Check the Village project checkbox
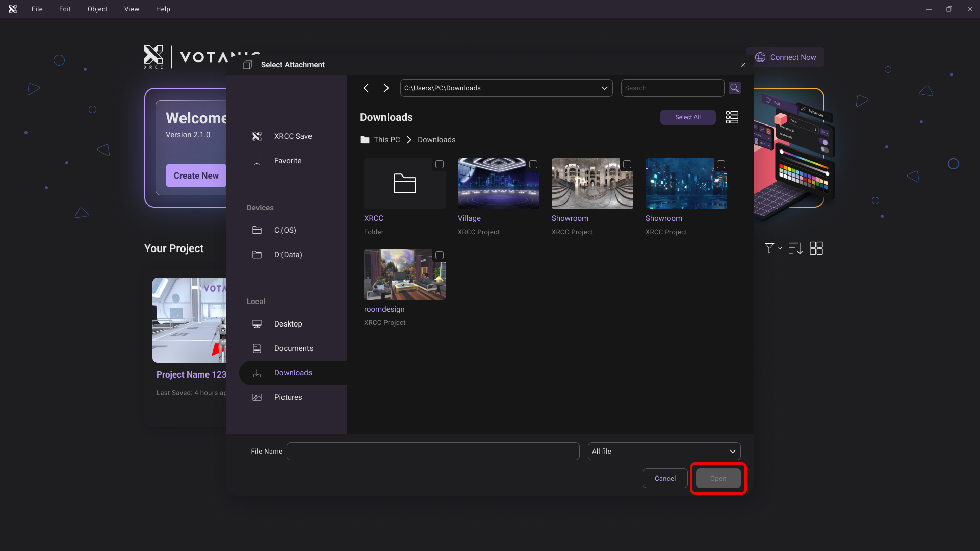This screenshot has height=551, width=980. click(x=533, y=164)
